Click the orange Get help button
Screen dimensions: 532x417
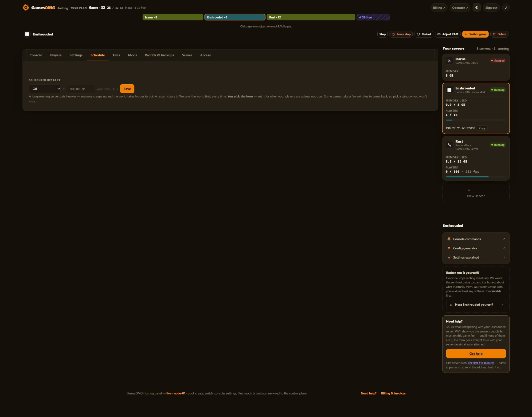[476, 354]
